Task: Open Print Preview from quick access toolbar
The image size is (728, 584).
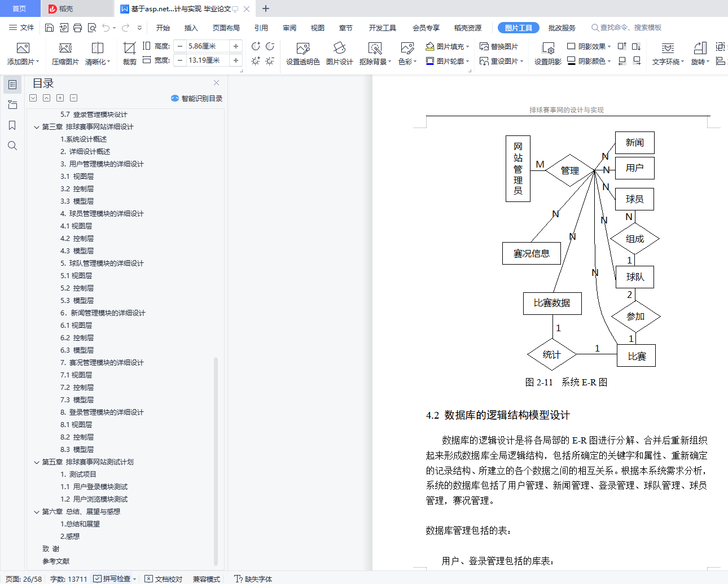Action: [x=91, y=28]
